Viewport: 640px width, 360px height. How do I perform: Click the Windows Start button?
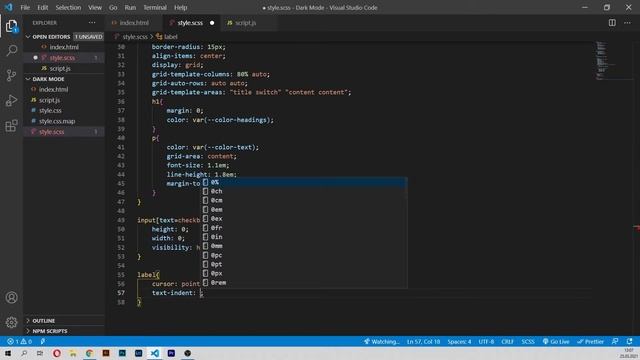coord(8,353)
